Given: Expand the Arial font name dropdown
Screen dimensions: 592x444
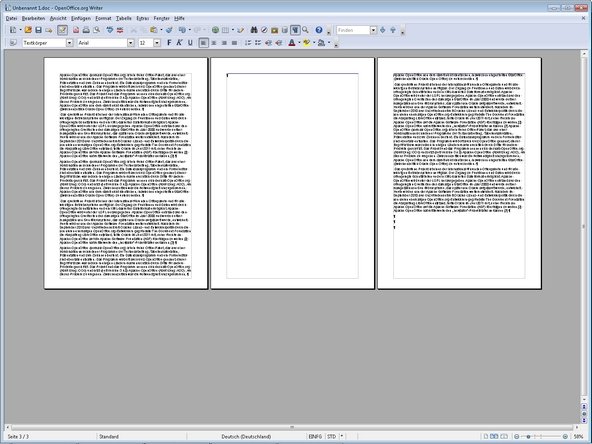Looking at the screenshot, I should (x=131, y=43).
